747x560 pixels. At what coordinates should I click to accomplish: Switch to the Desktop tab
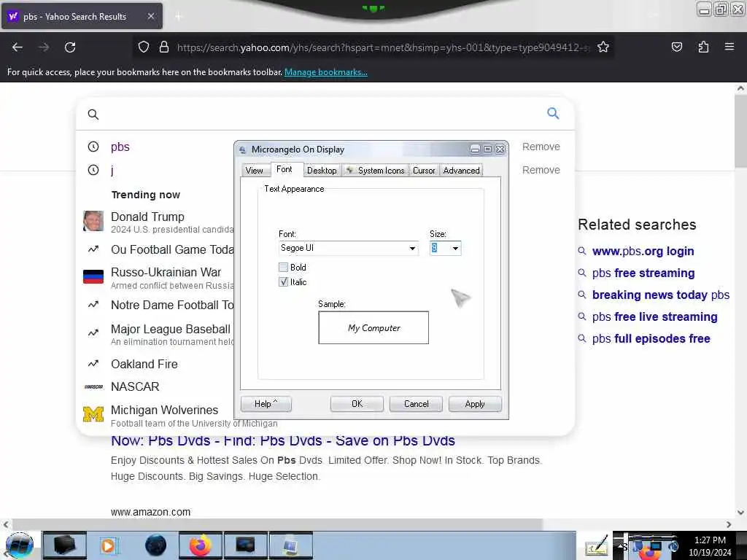[322, 171]
